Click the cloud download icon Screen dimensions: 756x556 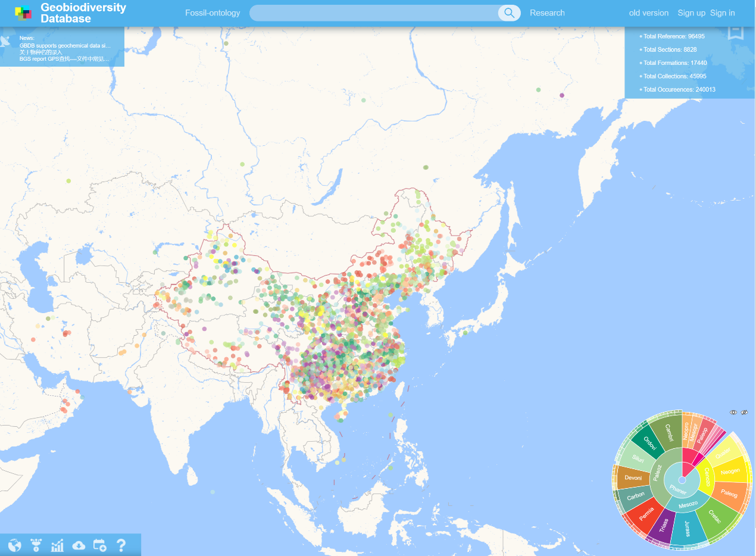click(x=79, y=545)
